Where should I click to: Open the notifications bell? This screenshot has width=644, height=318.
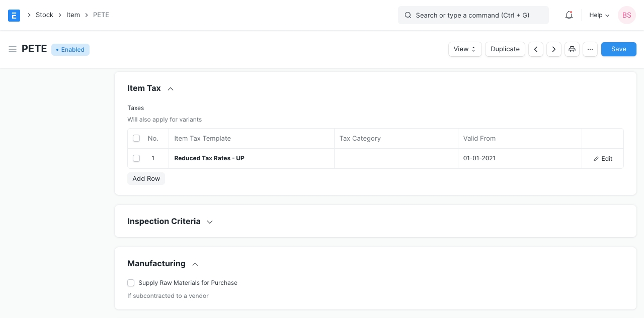(569, 15)
